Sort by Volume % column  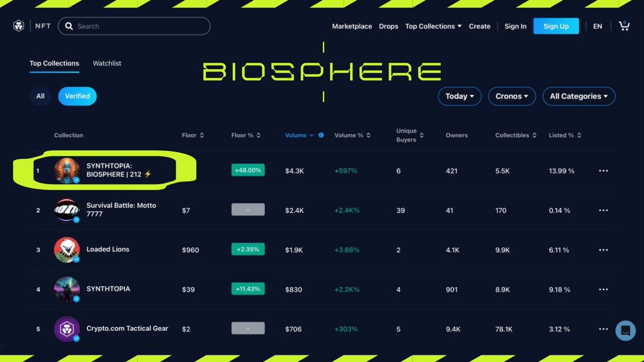[x=353, y=135]
